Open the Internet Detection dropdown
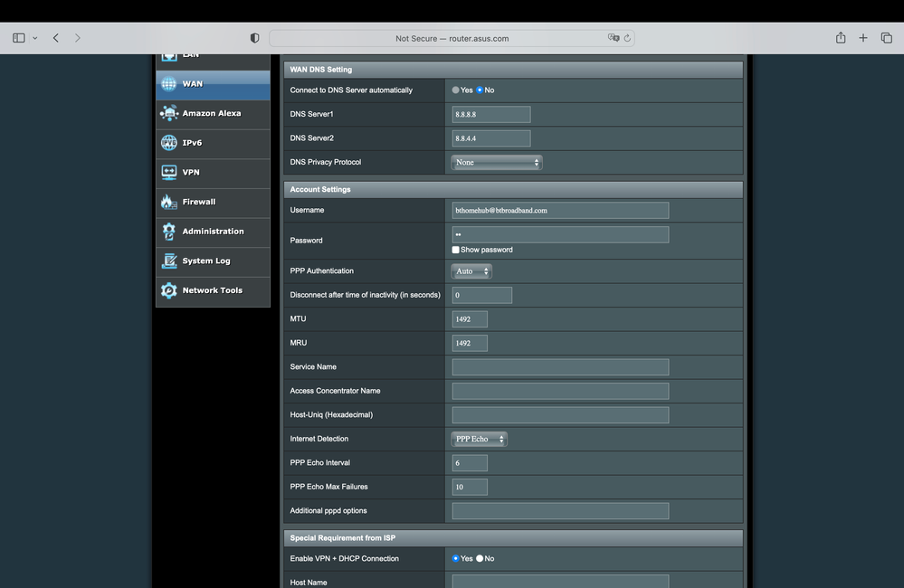The image size is (904, 588). coord(479,439)
